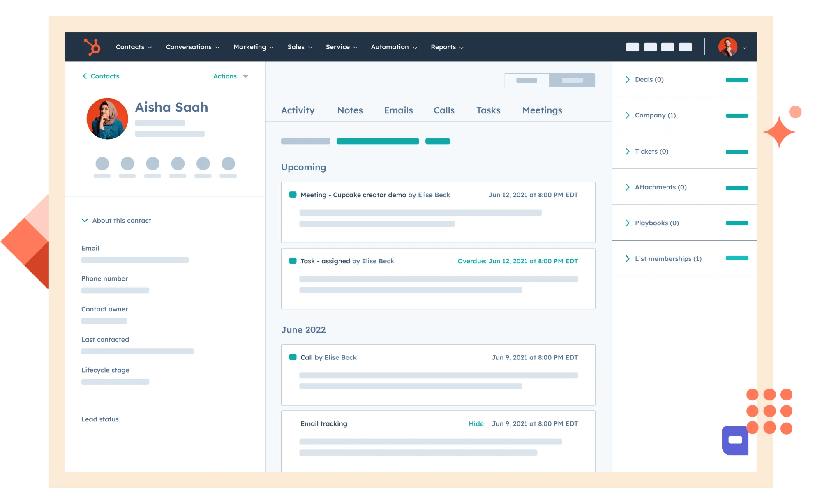Switch to the Calls tab
822x504 pixels.
point(444,110)
